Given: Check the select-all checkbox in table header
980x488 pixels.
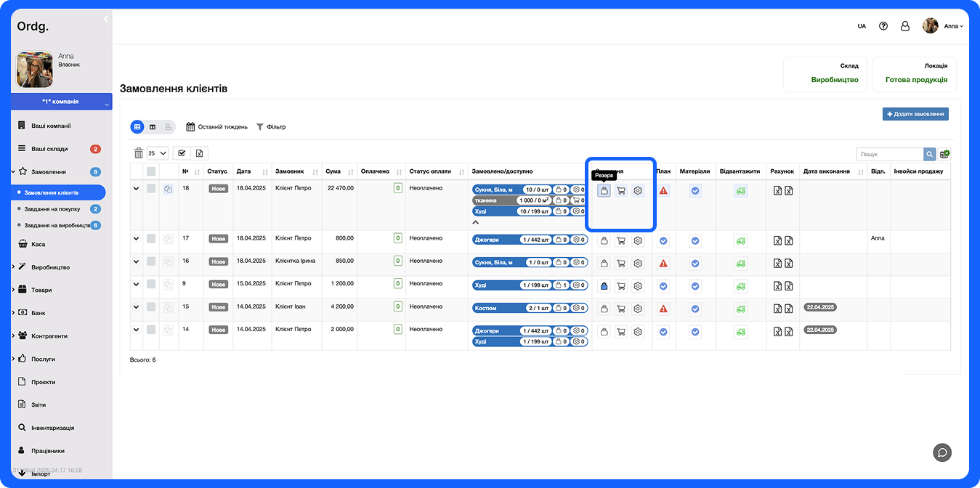Looking at the screenshot, I should [151, 171].
